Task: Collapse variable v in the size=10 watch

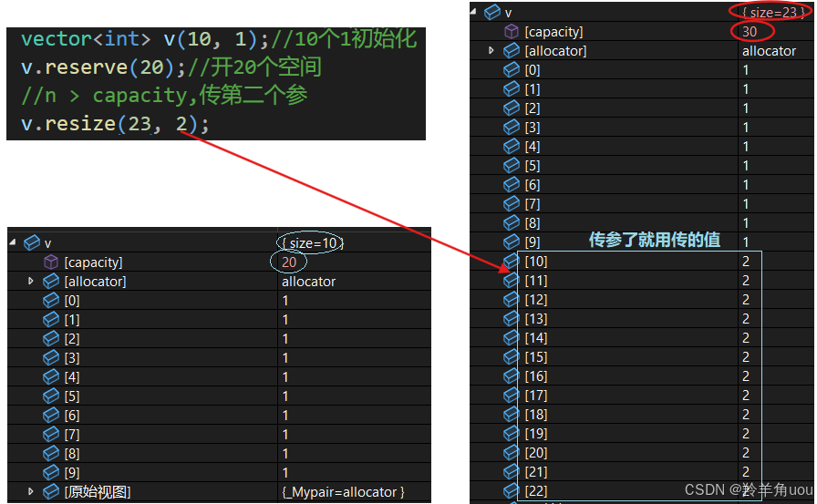Action: (13, 242)
